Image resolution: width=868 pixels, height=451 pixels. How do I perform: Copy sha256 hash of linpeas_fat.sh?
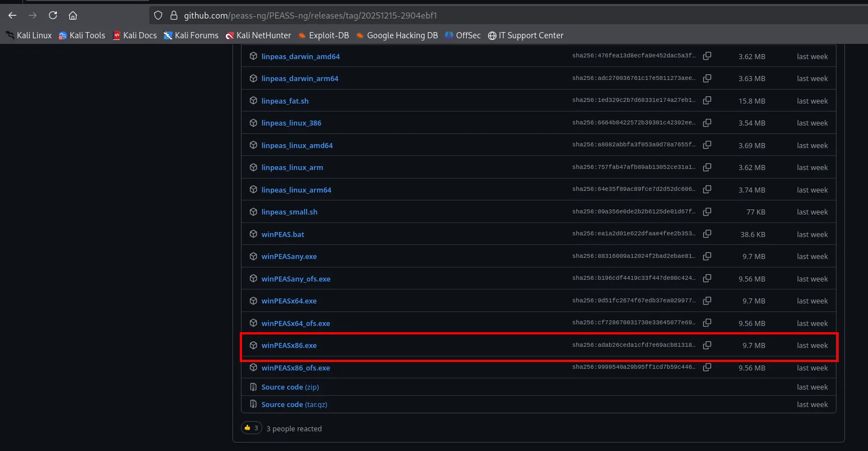707,100
